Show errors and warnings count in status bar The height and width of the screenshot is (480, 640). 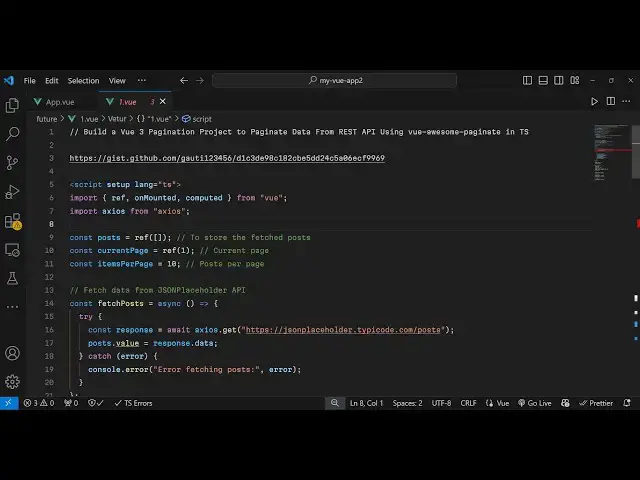click(x=39, y=403)
